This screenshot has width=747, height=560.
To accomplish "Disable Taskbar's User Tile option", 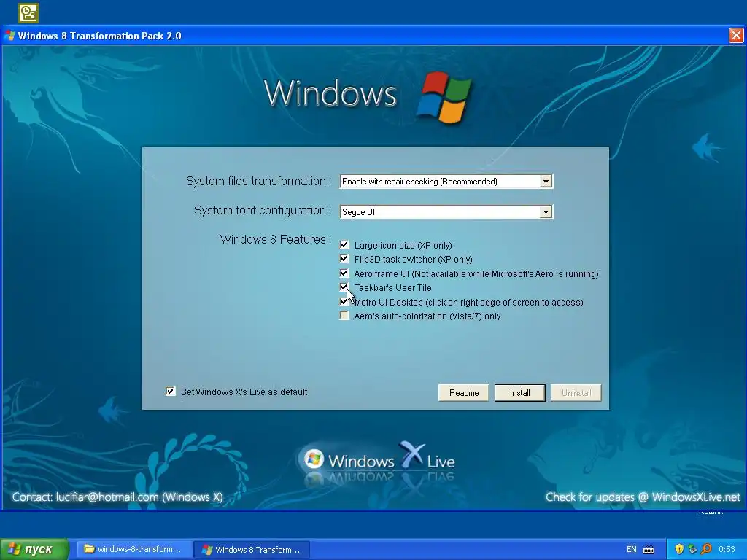I will [x=344, y=287].
